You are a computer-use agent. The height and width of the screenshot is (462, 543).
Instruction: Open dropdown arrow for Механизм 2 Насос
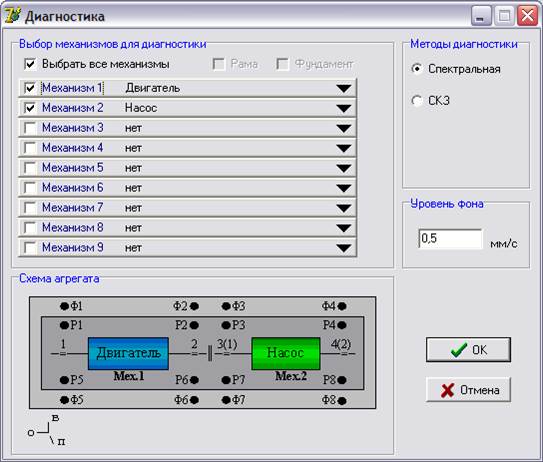344,109
